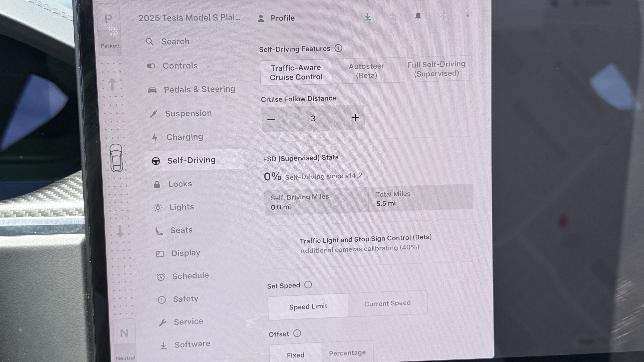Tap the garage HomeLink icon

pyautogui.click(x=393, y=16)
